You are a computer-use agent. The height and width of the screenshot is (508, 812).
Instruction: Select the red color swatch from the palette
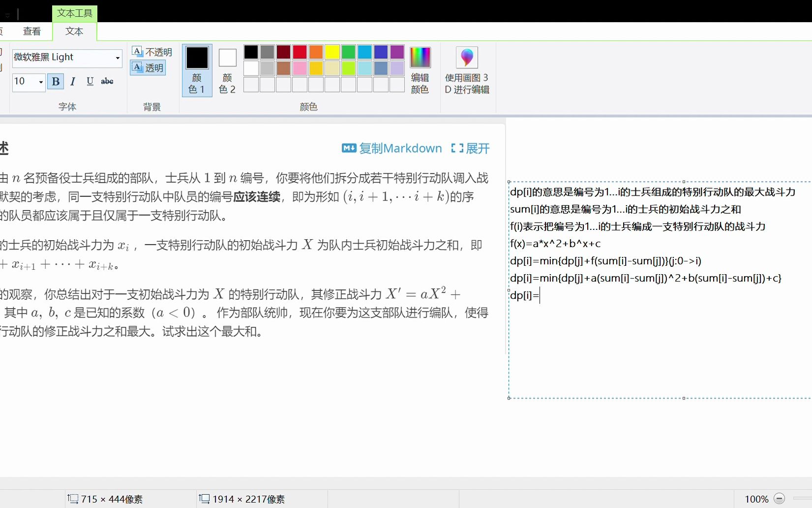click(x=300, y=52)
